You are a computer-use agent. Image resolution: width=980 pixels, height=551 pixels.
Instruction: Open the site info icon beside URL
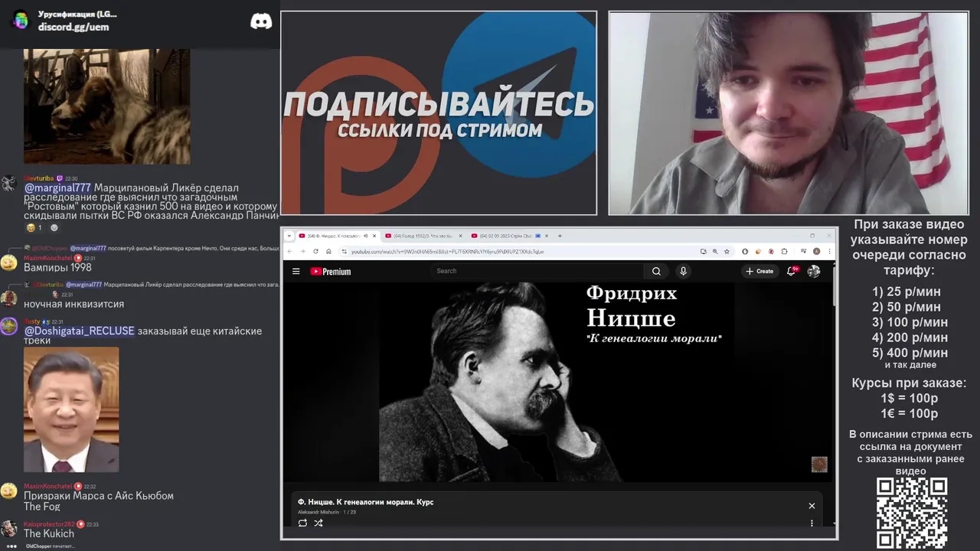pos(345,251)
